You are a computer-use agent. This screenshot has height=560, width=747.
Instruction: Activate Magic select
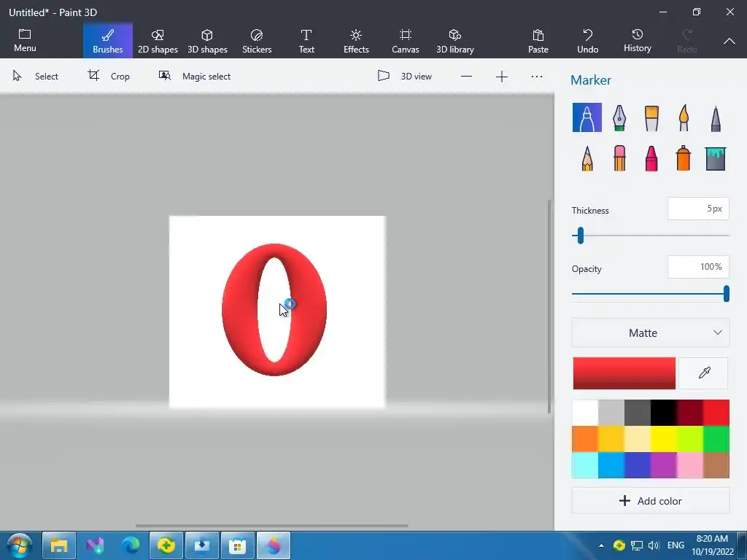pos(194,76)
